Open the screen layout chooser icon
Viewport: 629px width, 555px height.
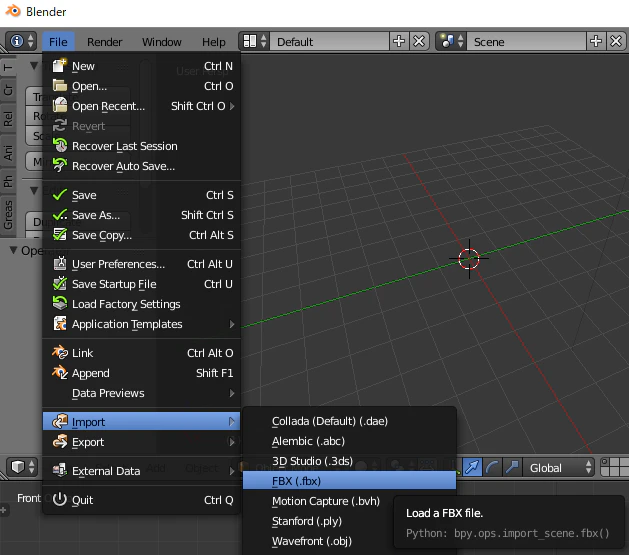click(x=254, y=41)
